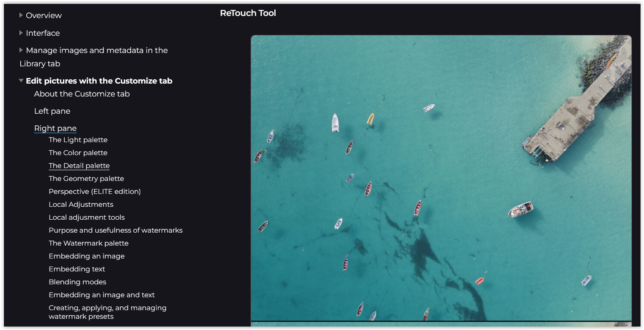Open Purpose and usefulness of watermarks
The width and height of the screenshot is (644, 330).
(116, 230)
